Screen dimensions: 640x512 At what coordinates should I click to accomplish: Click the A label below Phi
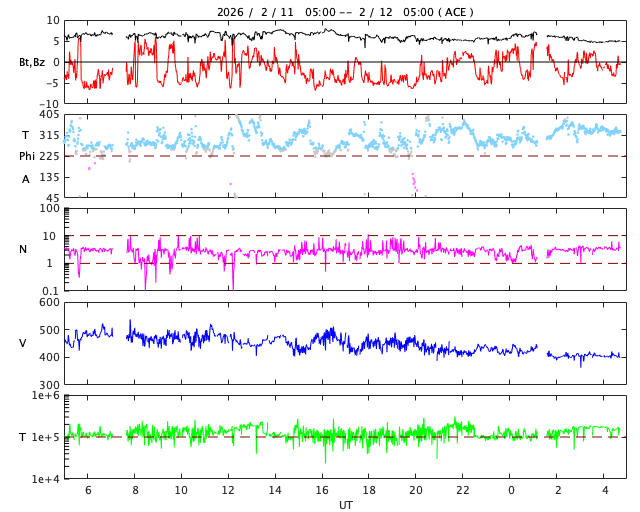point(26,179)
